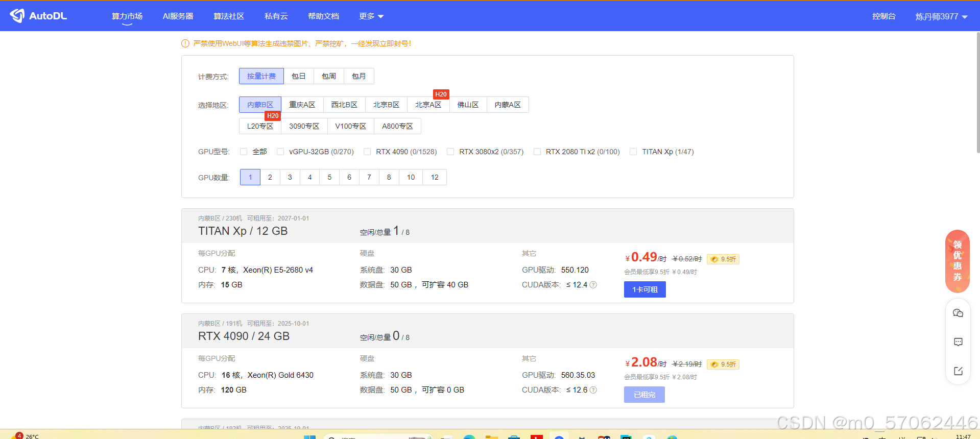Image resolution: width=980 pixels, height=439 pixels.
Task: Check the 全部 GPU model checkbox
Action: [x=244, y=152]
